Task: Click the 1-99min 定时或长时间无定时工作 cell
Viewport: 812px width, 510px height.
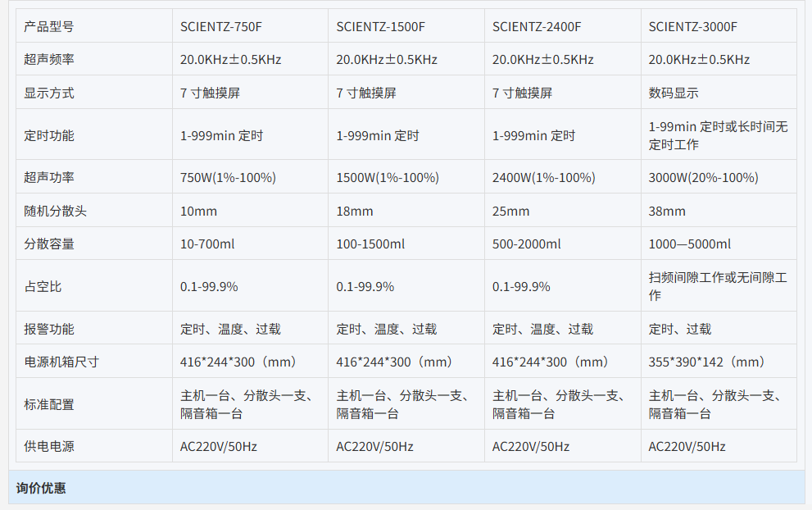Action: (x=718, y=135)
